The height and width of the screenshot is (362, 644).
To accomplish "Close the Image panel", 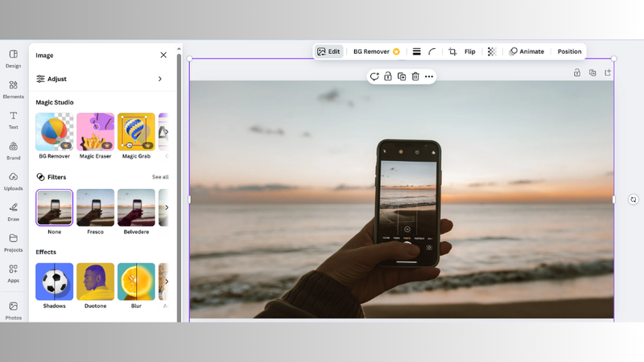I will point(163,55).
